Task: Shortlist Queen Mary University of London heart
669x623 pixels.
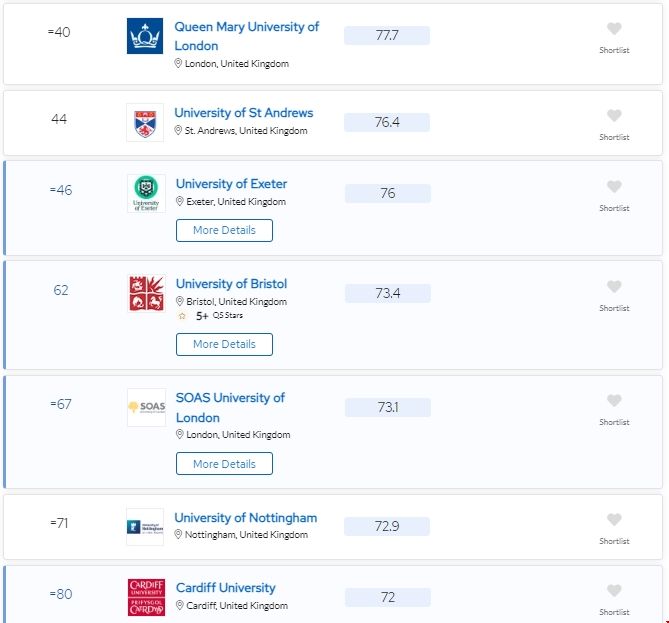Action: tap(614, 29)
